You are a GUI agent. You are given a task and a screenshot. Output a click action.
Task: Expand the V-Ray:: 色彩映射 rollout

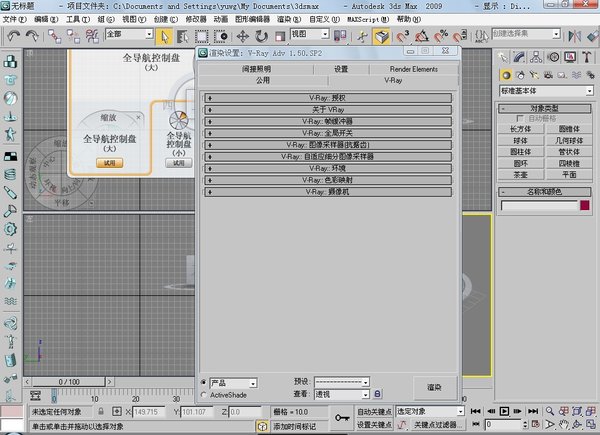tap(328, 180)
